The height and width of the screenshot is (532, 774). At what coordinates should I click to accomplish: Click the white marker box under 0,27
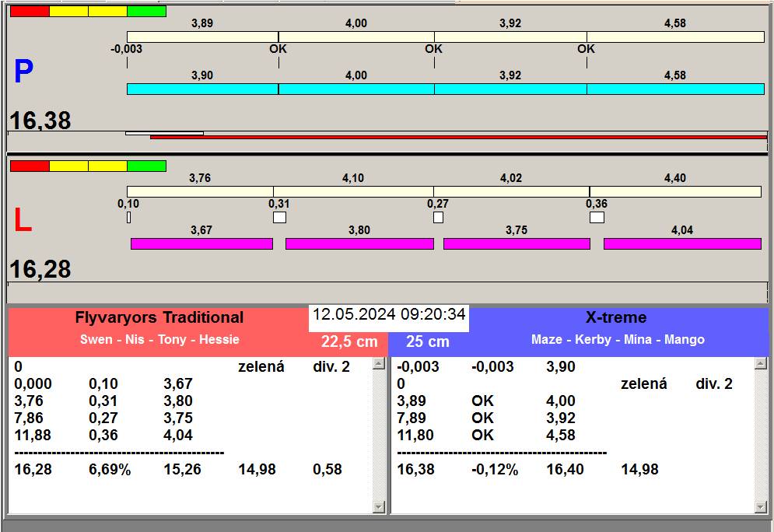[x=438, y=218]
